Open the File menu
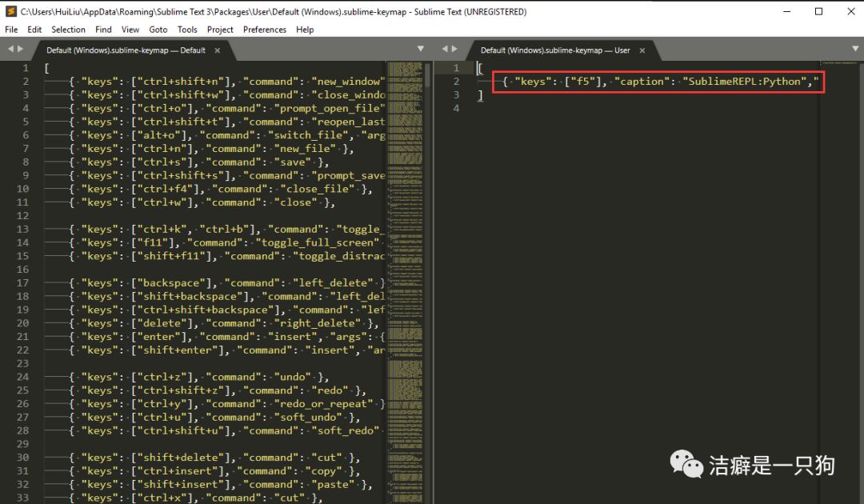The width and height of the screenshot is (864, 504). [11, 30]
